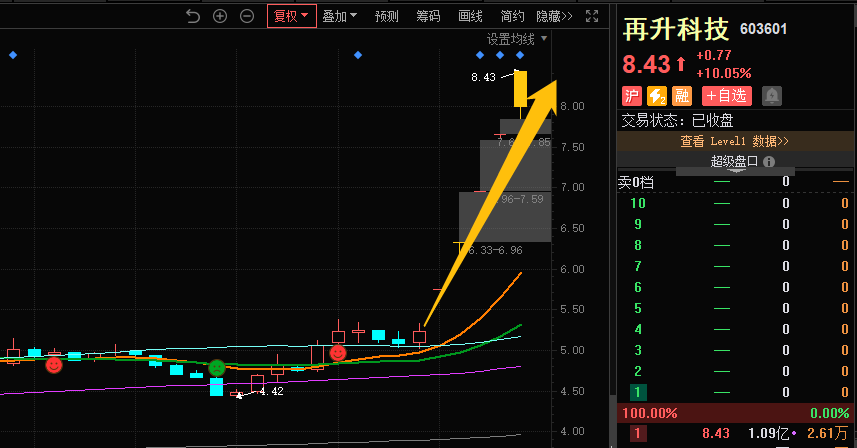Switch to 简约 view
857x448 pixels.
512,16
